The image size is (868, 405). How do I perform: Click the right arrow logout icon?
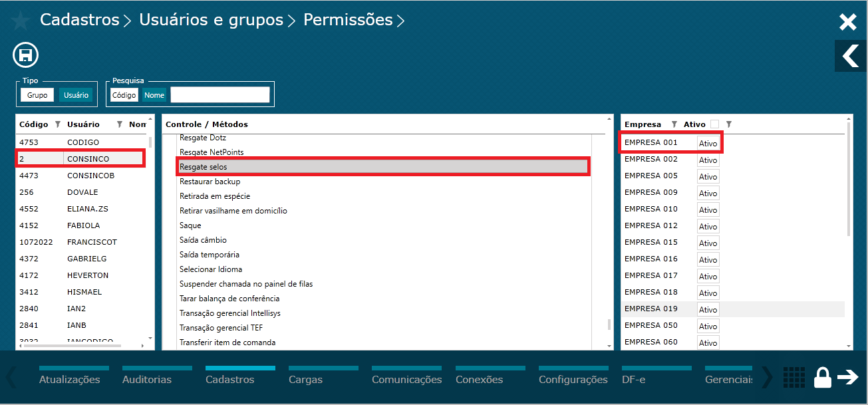(848, 378)
